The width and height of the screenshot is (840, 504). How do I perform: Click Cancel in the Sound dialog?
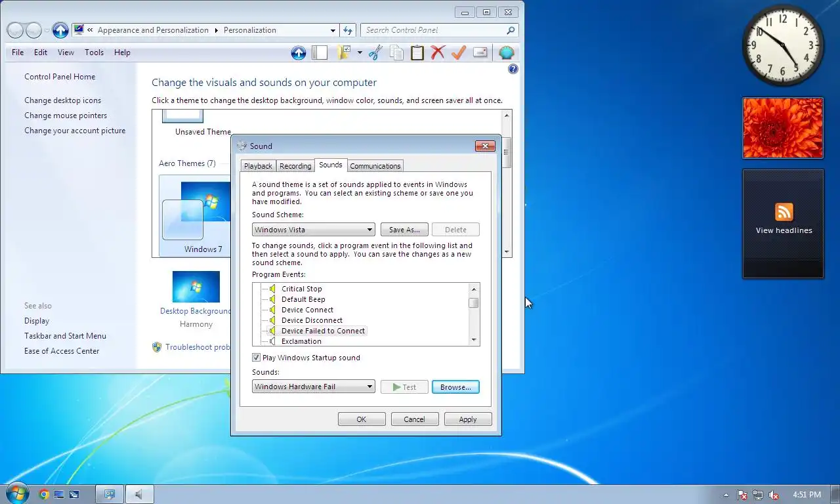tap(415, 419)
